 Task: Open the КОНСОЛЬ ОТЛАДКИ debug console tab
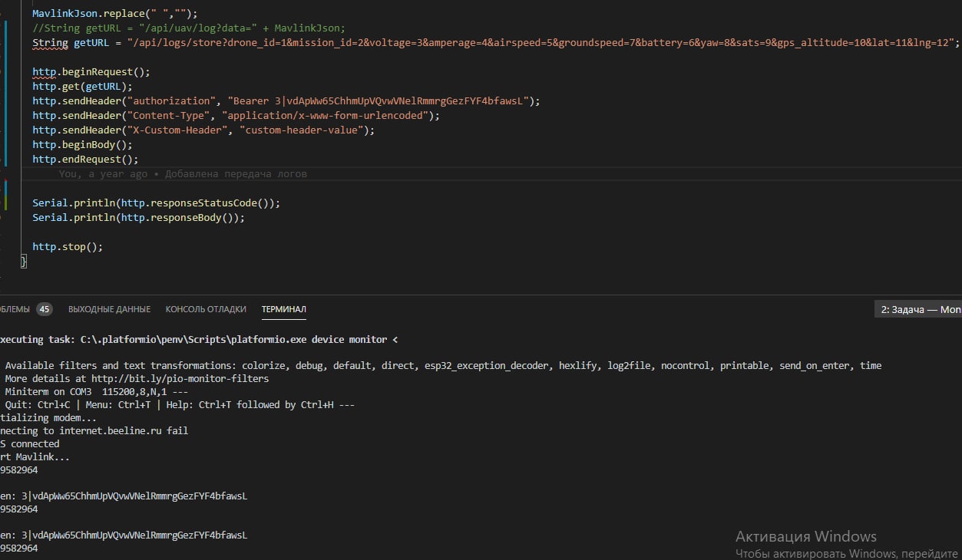206,309
